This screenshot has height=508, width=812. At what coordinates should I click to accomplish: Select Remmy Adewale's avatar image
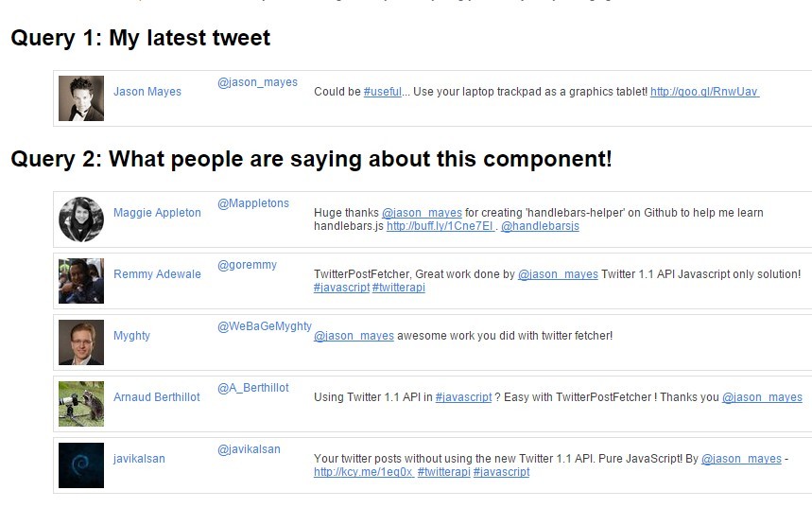pyautogui.click(x=81, y=281)
